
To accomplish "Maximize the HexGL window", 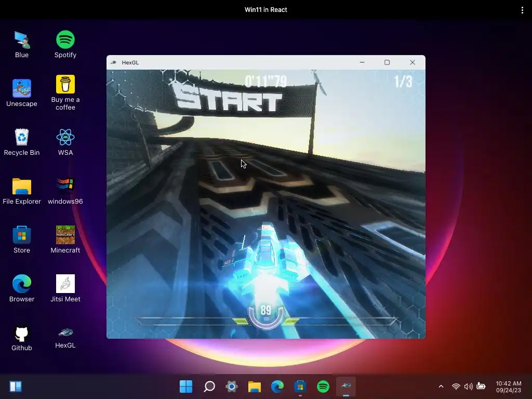I will (x=387, y=62).
